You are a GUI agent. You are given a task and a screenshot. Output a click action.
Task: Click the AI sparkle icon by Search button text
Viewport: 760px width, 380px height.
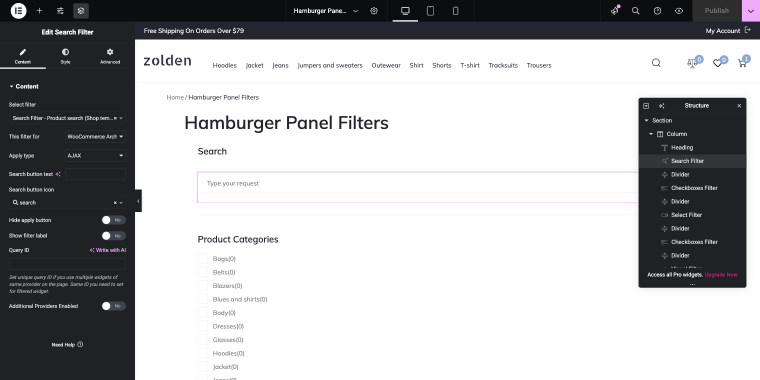pyautogui.click(x=58, y=174)
